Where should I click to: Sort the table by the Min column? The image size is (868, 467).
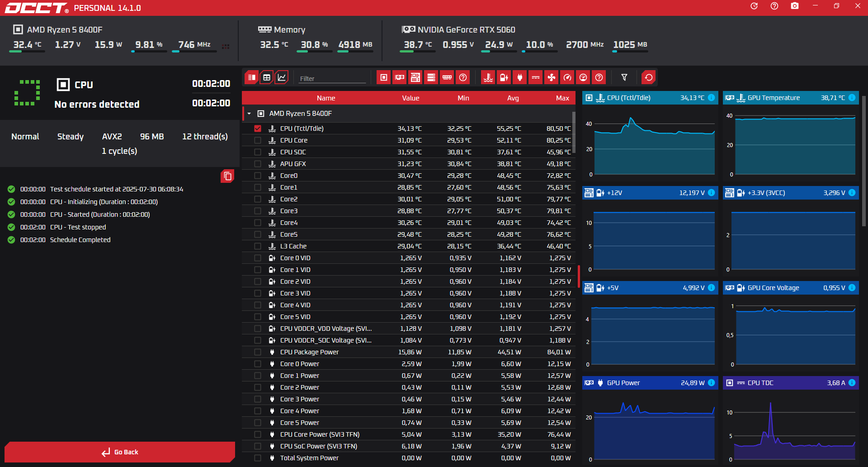pyautogui.click(x=463, y=98)
